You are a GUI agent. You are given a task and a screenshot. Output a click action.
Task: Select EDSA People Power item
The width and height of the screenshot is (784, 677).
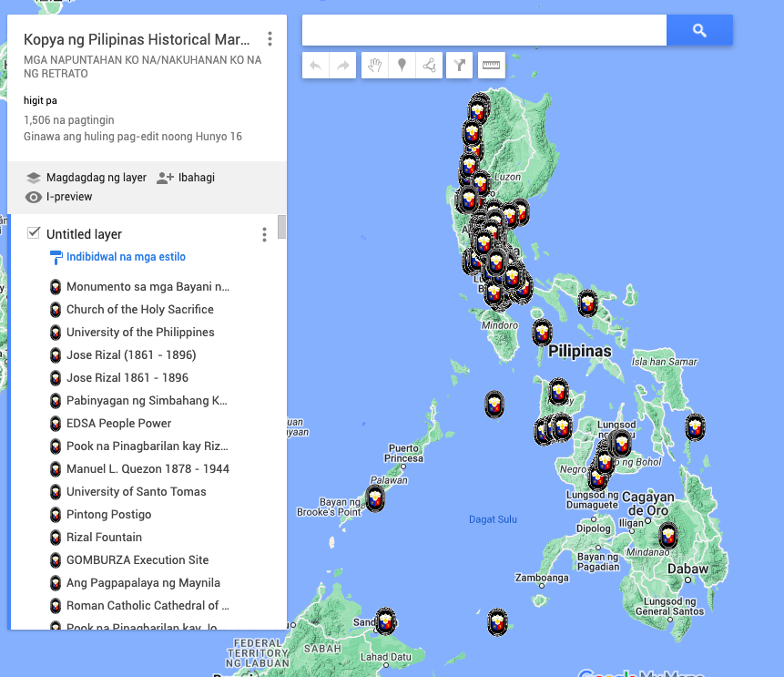coord(119,424)
